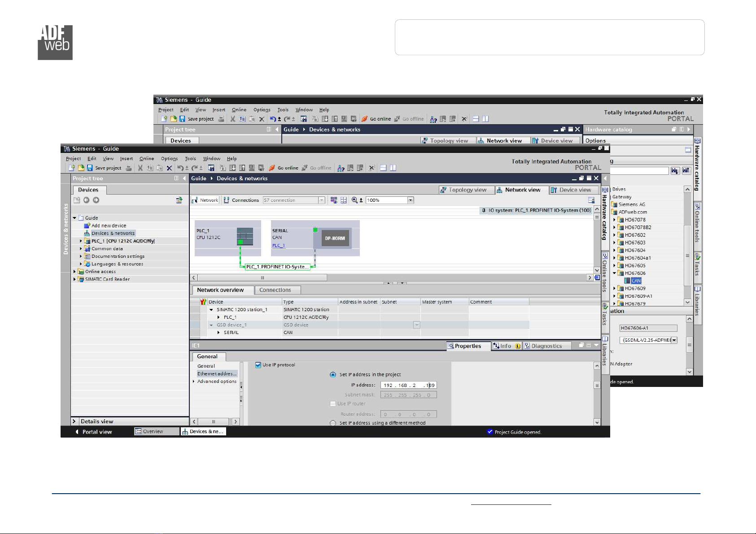The image size is (756, 534).
Task: Click the Copy icon in front window toolbar
Action: pos(150,168)
